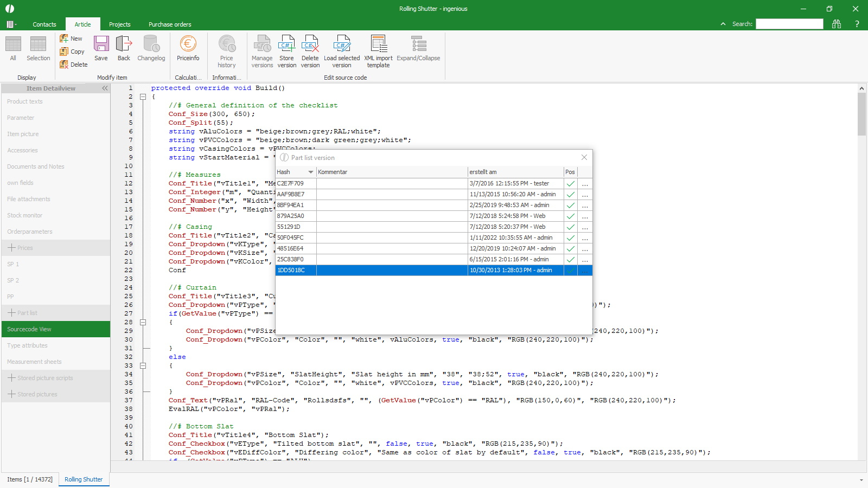Viewport: 868px width, 488px height.
Task: Toggle Pos checkmark for hash 879A25A0
Action: [571, 216]
